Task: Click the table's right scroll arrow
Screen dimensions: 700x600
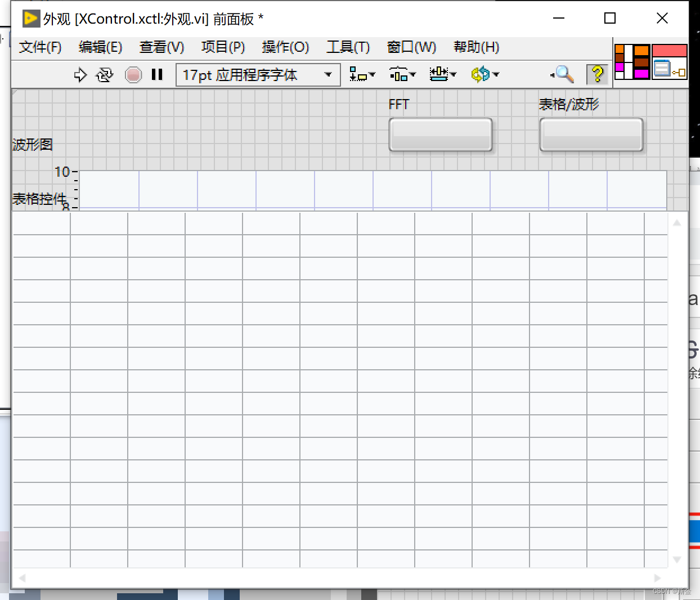Action: pyautogui.click(x=657, y=578)
